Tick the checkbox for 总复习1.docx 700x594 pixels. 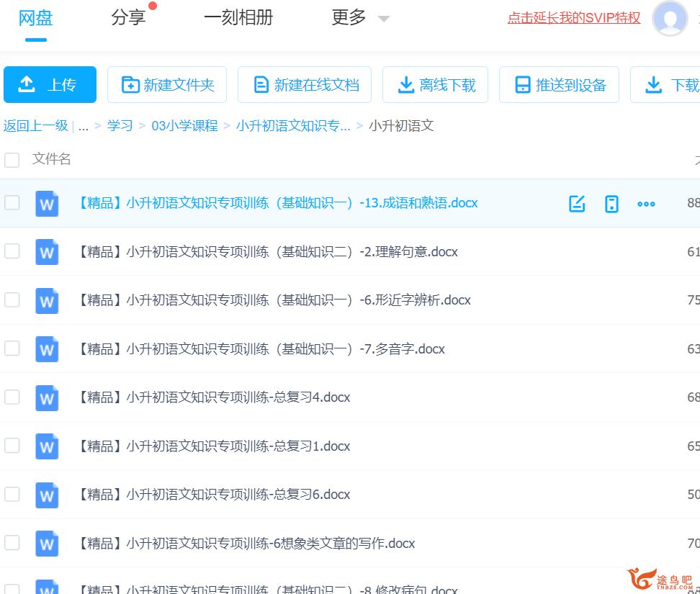[12, 446]
